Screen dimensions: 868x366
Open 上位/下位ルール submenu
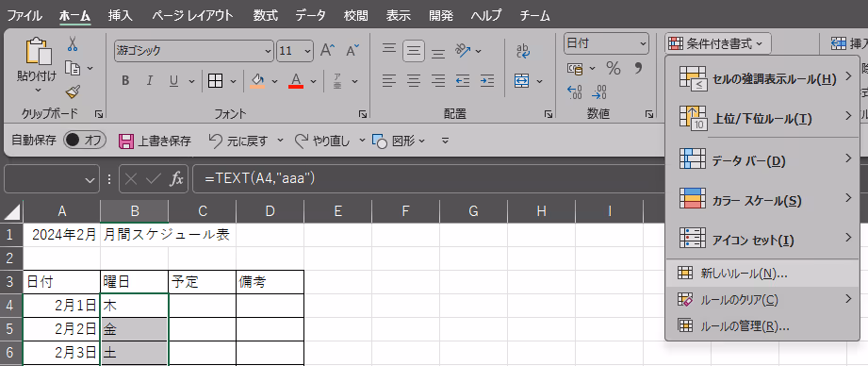point(762,118)
